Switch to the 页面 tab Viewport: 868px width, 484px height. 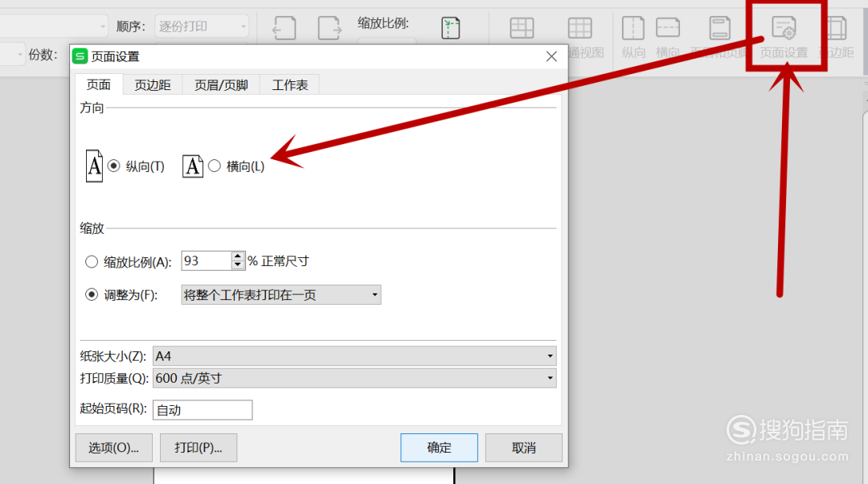point(99,84)
